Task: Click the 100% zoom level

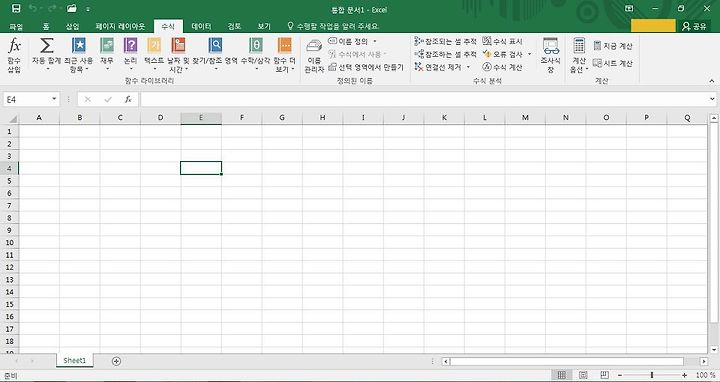Action: (705, 375)
